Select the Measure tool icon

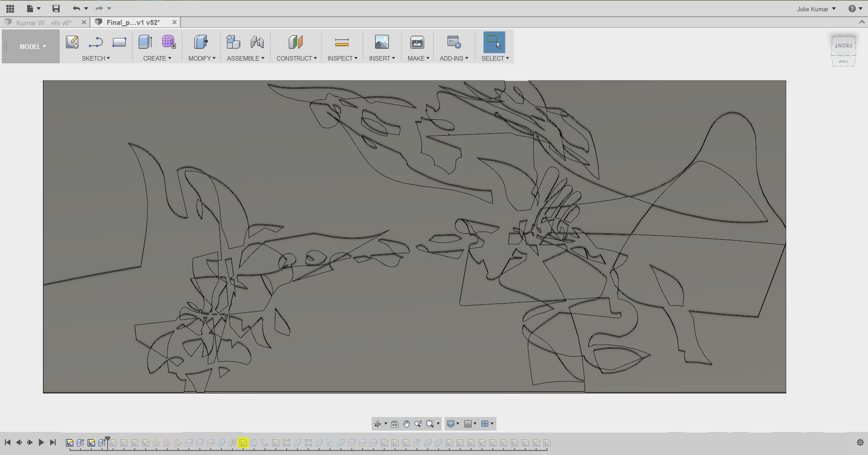[x=342, y=42]
